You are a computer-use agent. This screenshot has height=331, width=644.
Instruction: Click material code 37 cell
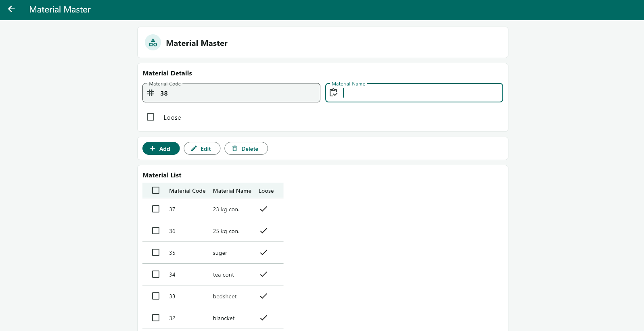tap(172, 209)
